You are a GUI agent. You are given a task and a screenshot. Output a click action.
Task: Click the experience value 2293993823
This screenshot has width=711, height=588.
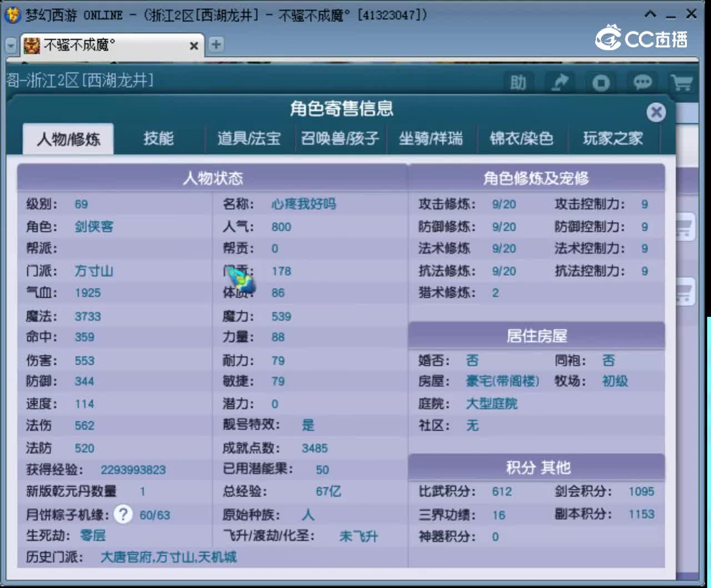[133, 470]
